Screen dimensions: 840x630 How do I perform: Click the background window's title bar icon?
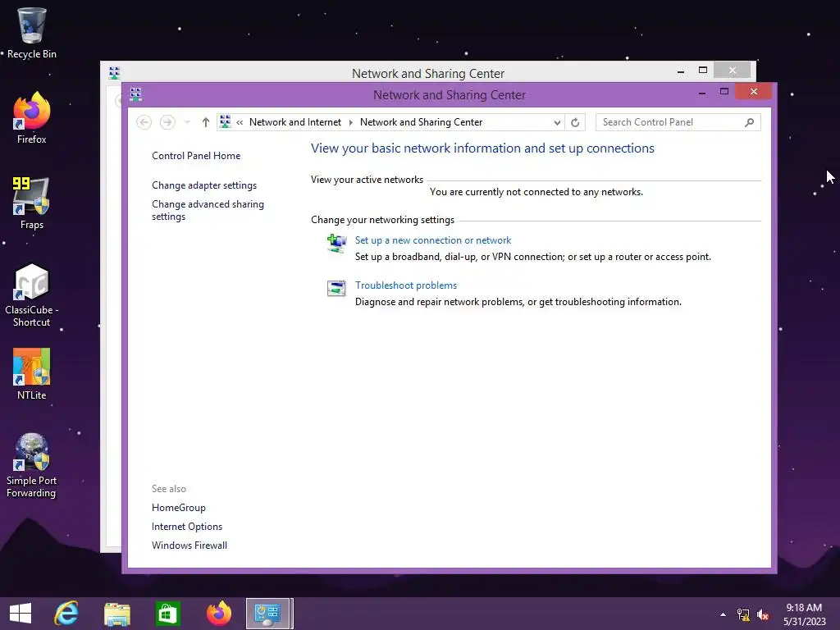click(x=114, y=73)
